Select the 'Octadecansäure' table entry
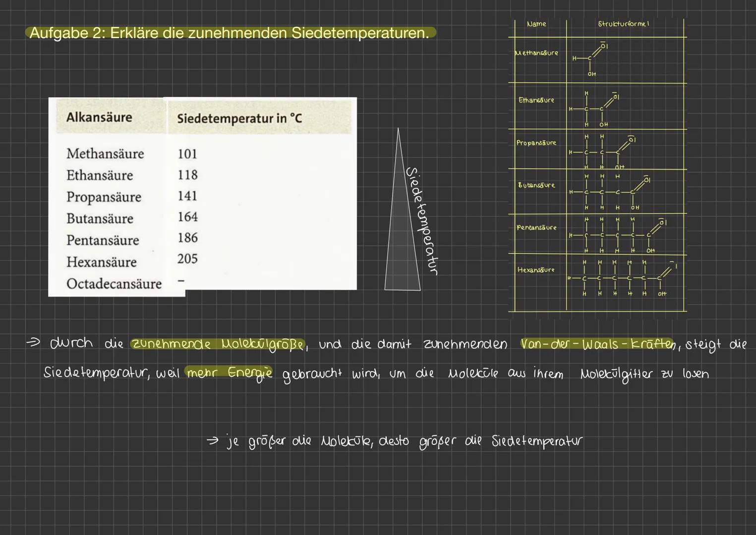The image size is (756, 535). [x=114, y=284]
